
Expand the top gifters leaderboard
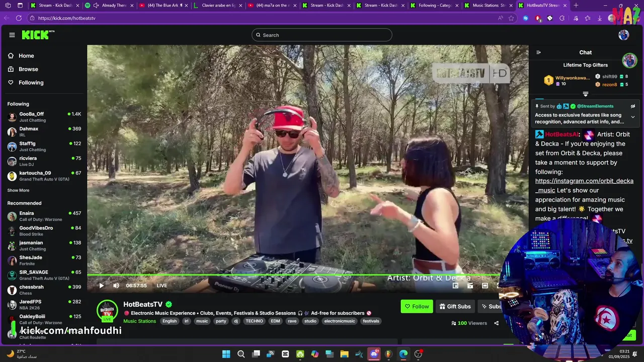[585, 94]
